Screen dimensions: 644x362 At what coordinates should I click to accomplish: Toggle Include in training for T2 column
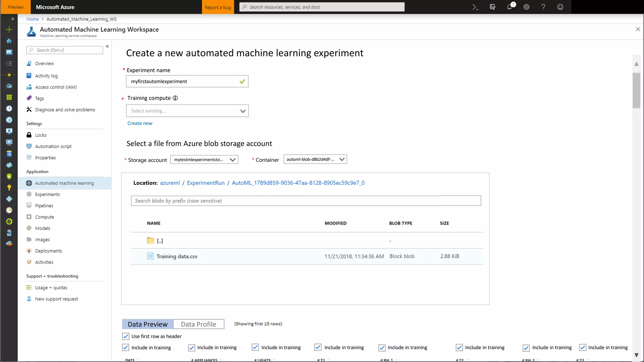tap(459, 348)
